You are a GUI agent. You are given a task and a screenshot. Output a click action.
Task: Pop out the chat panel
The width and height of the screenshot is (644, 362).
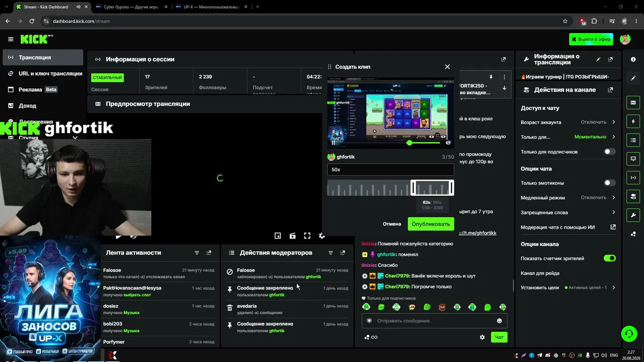[x=503, y=59]
